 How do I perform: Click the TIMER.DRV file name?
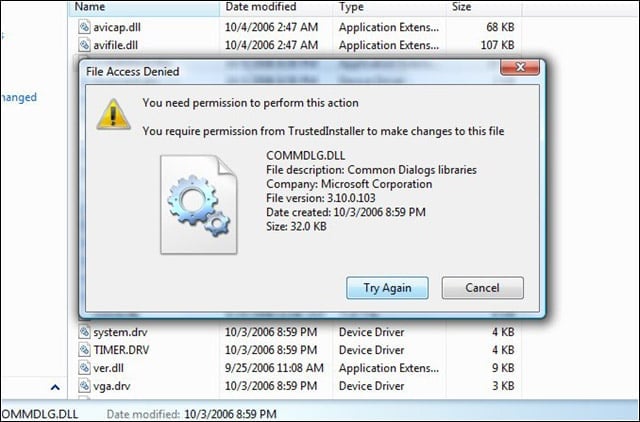coord(121,350)
